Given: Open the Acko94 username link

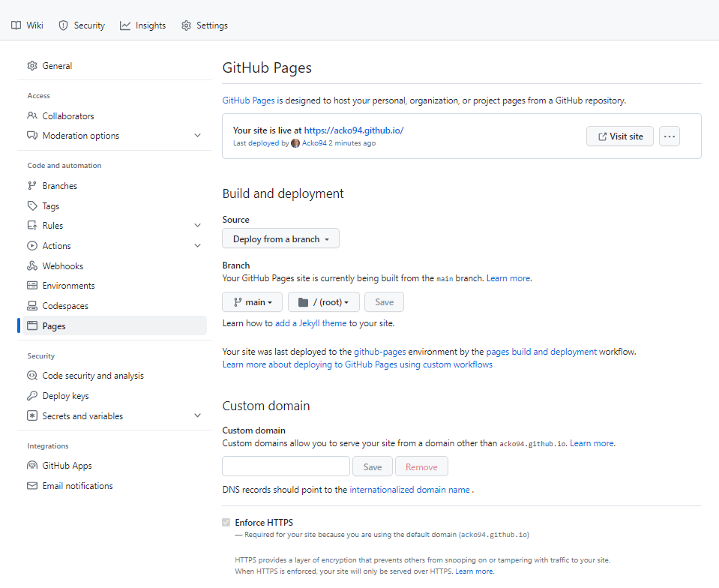Looking at the screenshot, I should point(314,143).
